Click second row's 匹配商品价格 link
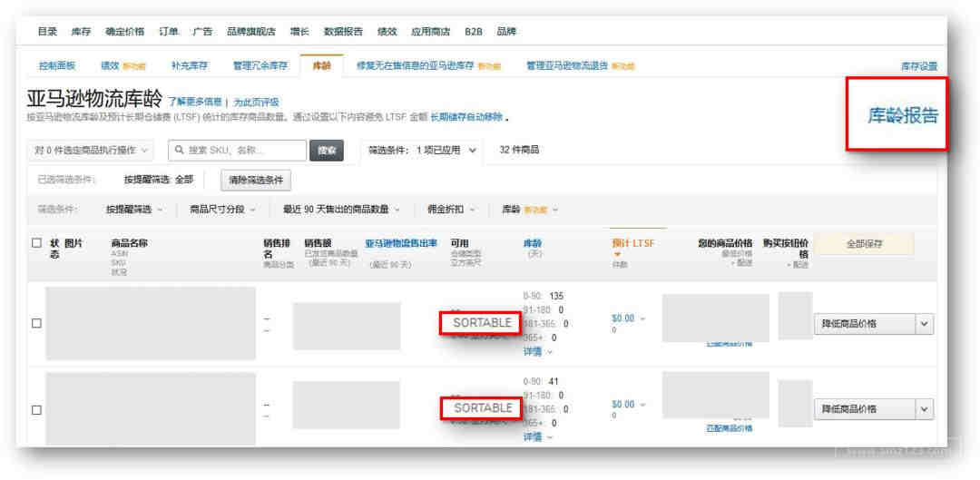 (x=730, y=429)
